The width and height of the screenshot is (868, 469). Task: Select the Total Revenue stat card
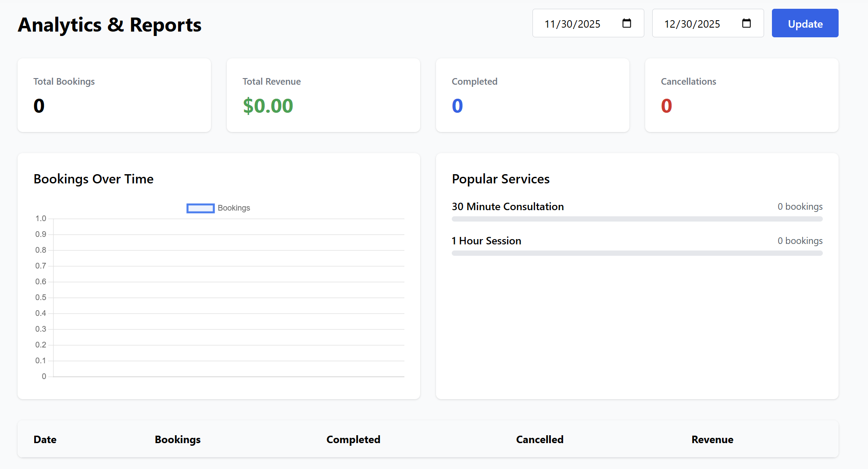(323, 95)
